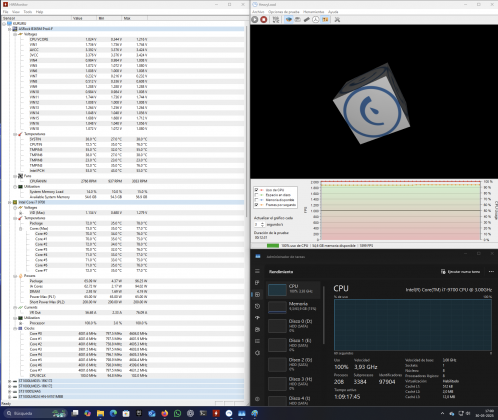Open Outlook from the taskbar
Viewport: 498px width, 420px height.
coord(152,413)
